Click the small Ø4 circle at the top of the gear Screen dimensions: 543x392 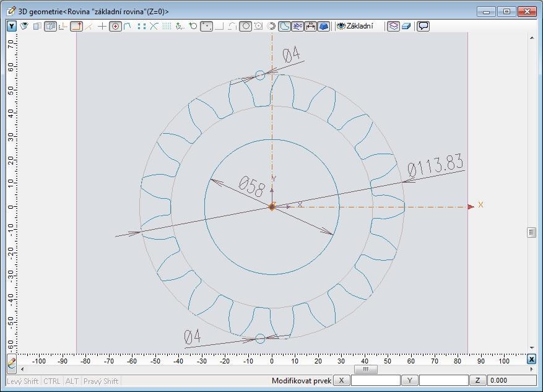[x=260, y=75]
